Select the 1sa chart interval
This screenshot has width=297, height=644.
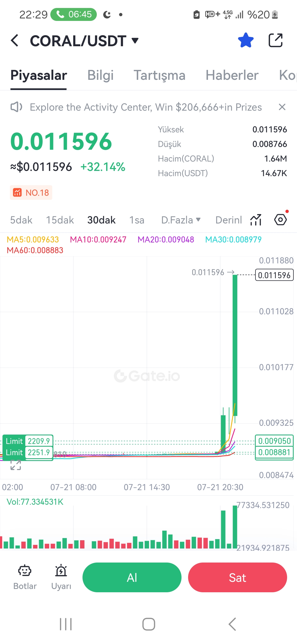[137, 220]
